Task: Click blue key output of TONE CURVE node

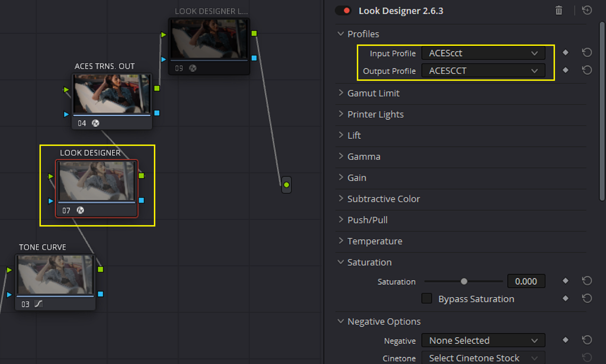Action: [100, 294]
